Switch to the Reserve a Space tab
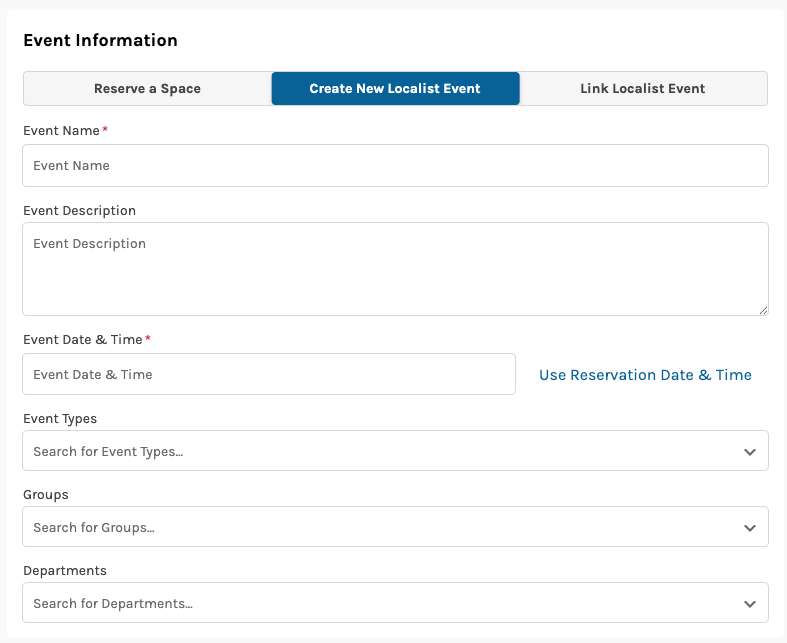Screen dimensions: 787x643 click(147, 89)
